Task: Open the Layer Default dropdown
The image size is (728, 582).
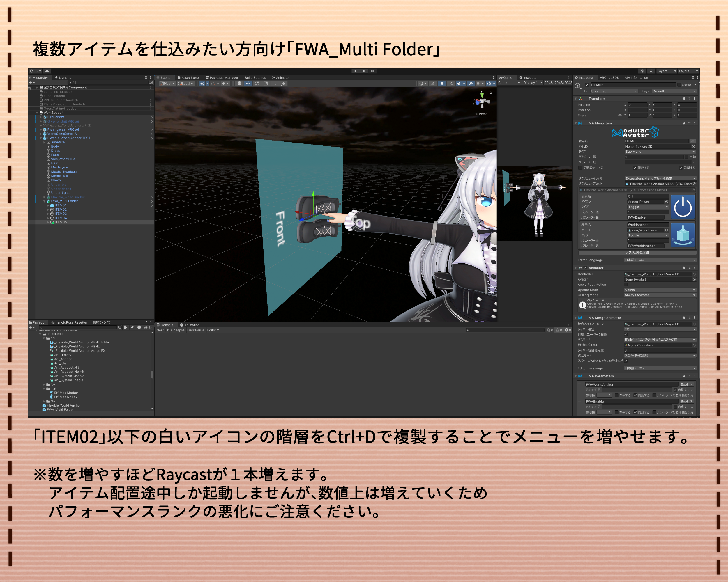Action: [674, 91]
